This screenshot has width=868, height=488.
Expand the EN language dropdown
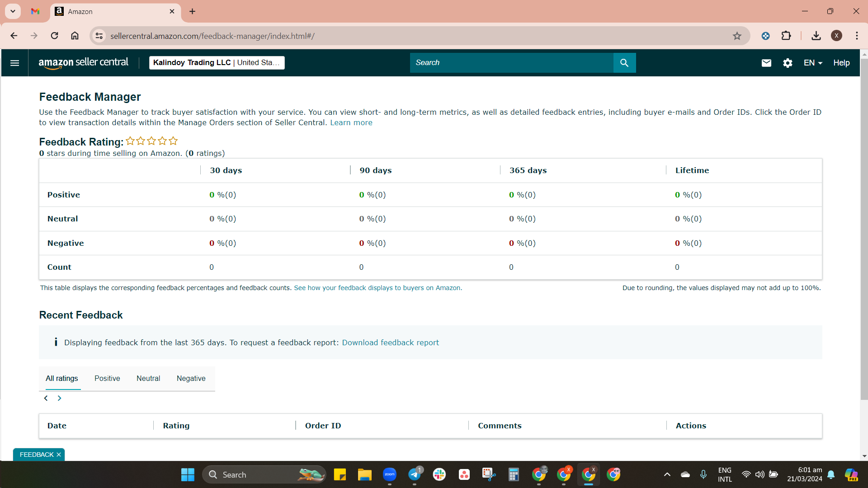coord(813,63)
